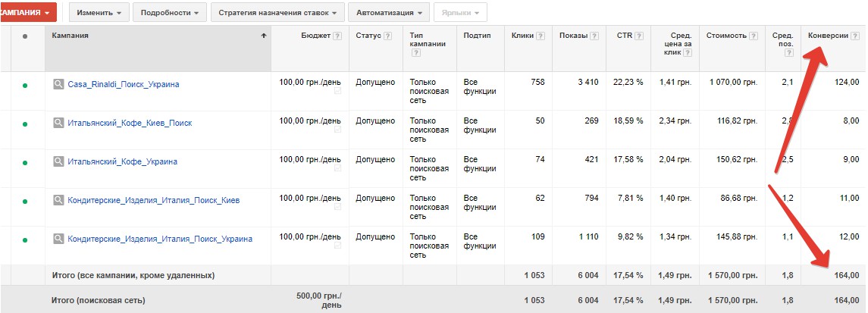The width and height of the screenshot is (868, 313).
Task: Click magnifier icon beside Кондитерские_Изделия_Италия_Поиск_Киев
Action: tap(59, 200)
